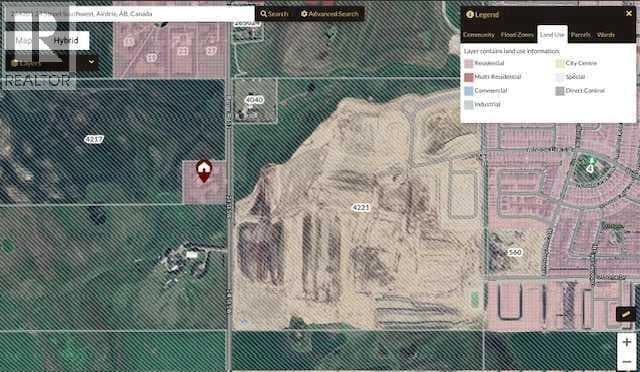The height and width of the screenshot is (372, 640).
Task: Click the Search magnifier button
Action: coord(274,14)
